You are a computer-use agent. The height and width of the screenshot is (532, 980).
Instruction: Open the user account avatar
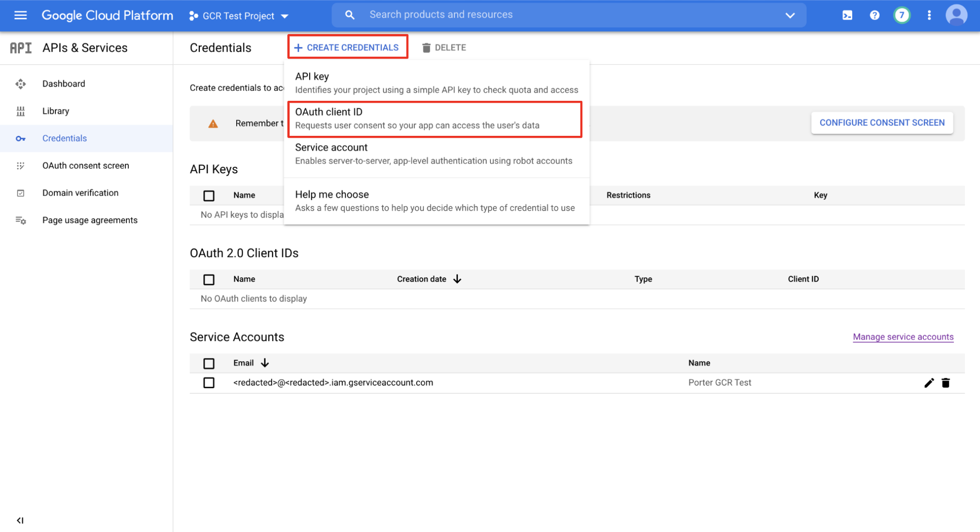point(956,15)
